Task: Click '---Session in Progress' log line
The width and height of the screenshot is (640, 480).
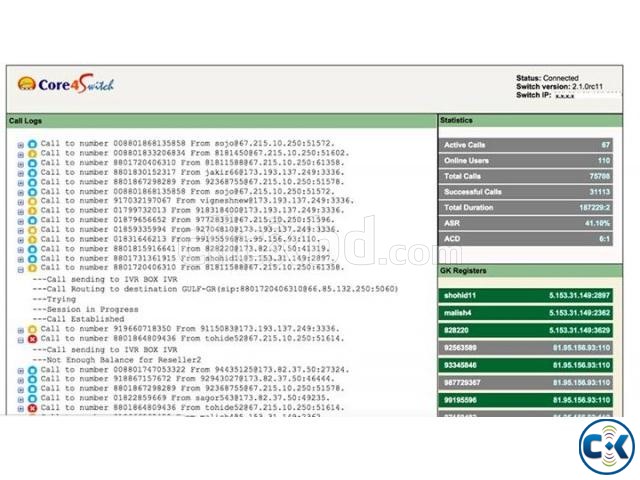Action: coord(86,309)
